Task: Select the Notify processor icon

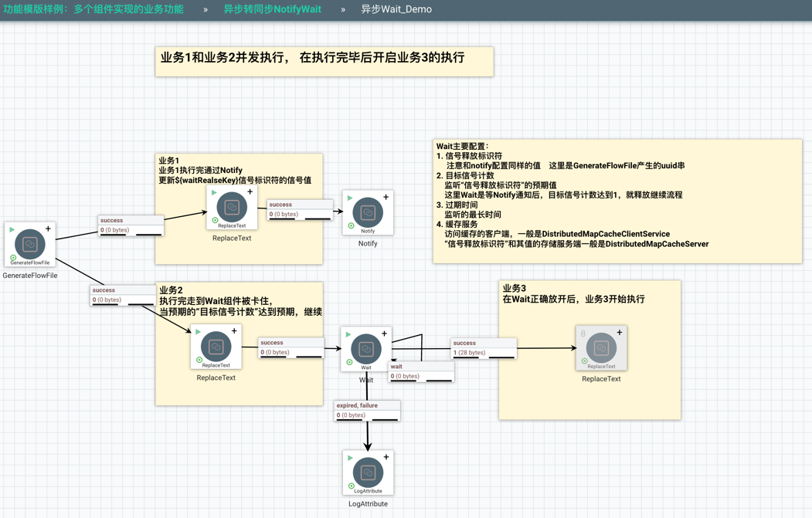Action: click(368, 212)
